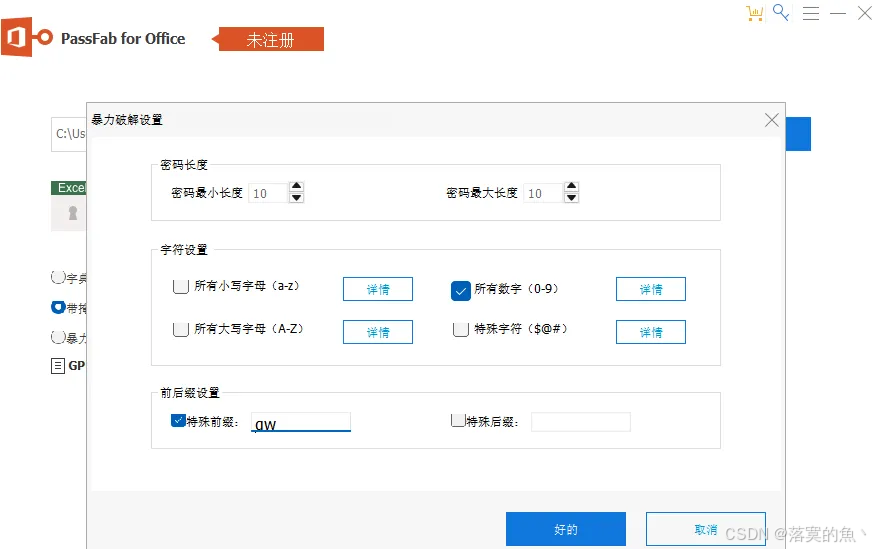This screenshot has height=549, width=876.
Task: Uncheck the 特殊前缀 checkbox
Action: pyautogui.click(x=178, y=421)
